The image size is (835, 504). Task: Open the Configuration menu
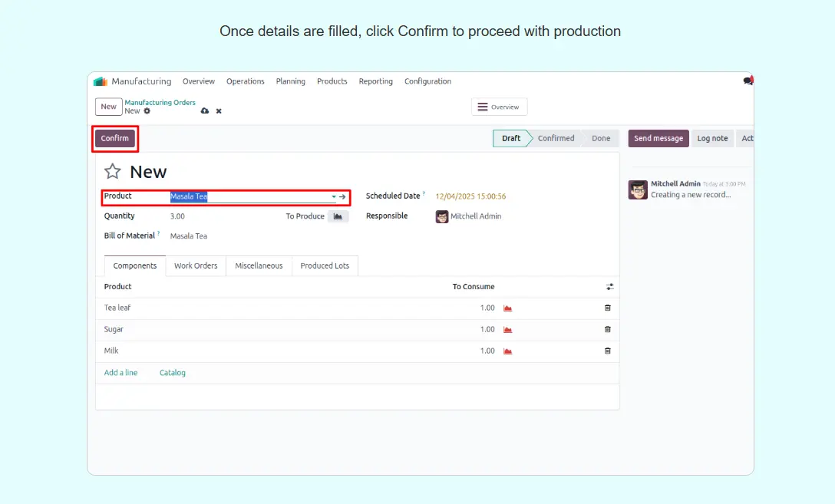coord(427,81)
